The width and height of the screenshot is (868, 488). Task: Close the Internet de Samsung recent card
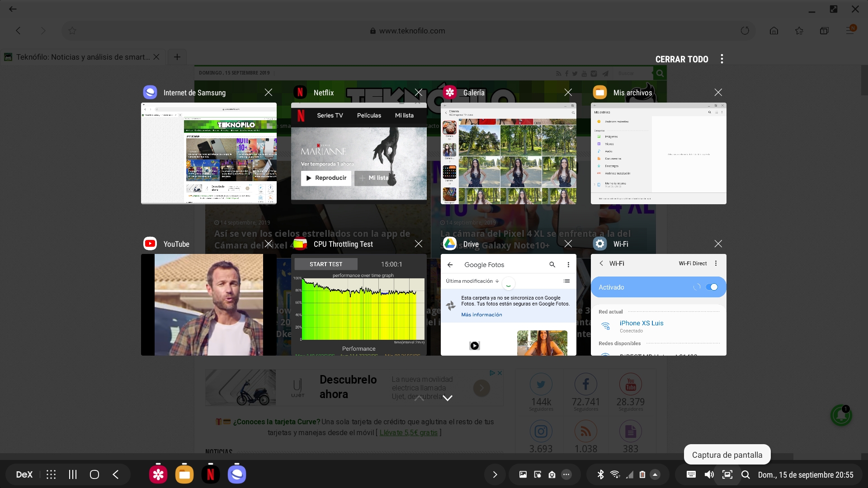pos(269,92)
